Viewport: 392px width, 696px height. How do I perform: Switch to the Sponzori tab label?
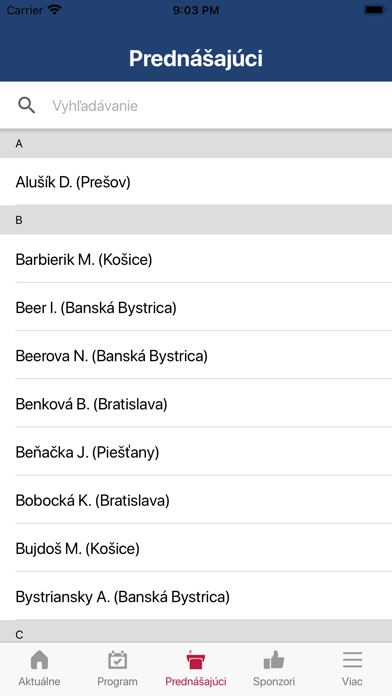point(274,681)
